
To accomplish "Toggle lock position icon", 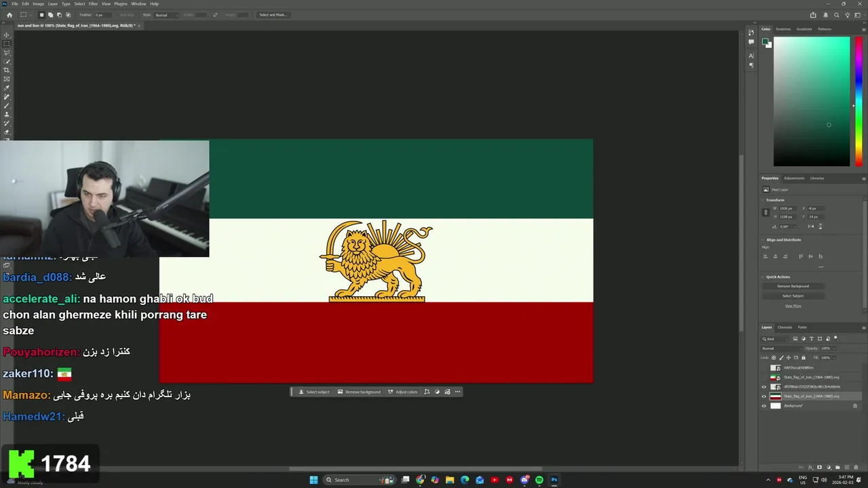I will 789,358.
